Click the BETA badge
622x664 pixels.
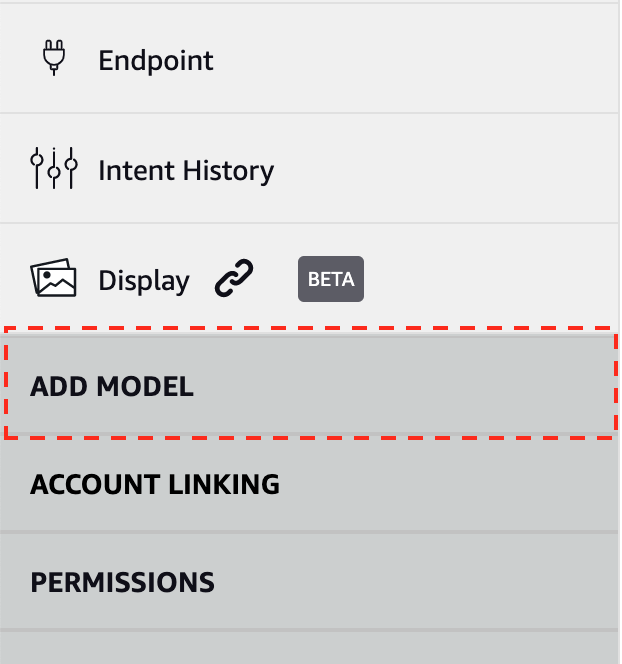331,279
